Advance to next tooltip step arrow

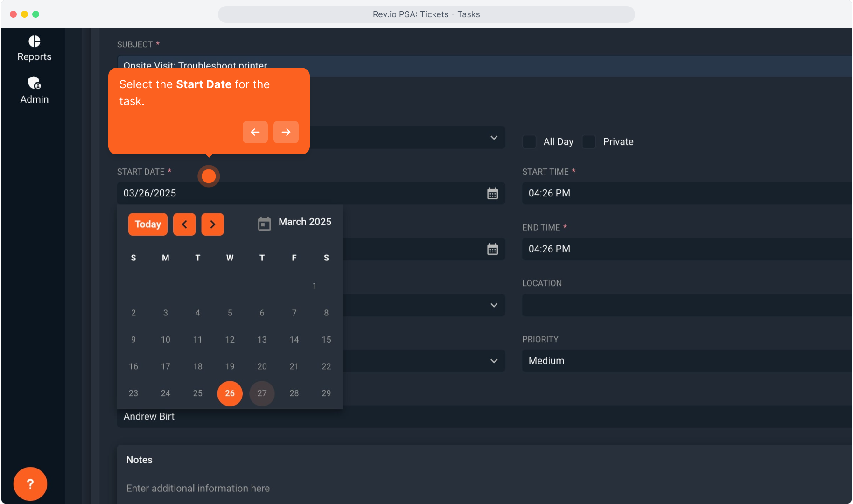pos(286,132)
